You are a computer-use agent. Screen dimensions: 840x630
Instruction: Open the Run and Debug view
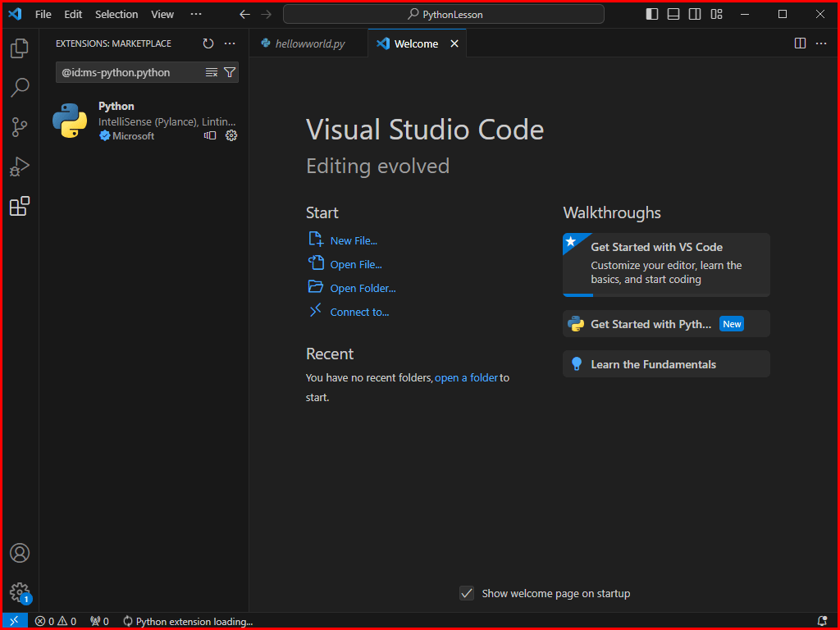(x=20, y=167)
